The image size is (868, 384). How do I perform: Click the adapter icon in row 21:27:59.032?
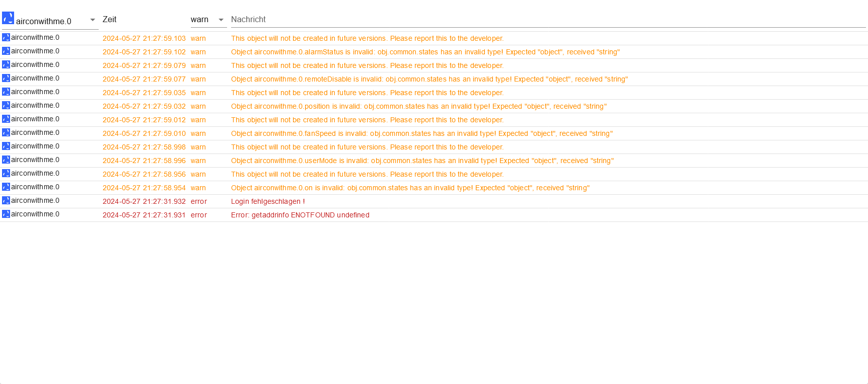pos(6,106)
